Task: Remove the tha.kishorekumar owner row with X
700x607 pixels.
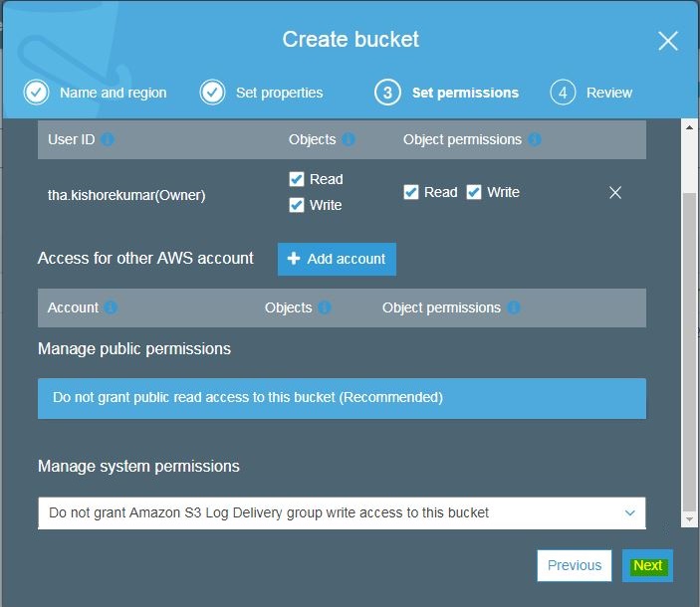Action: tap(615, 193)
